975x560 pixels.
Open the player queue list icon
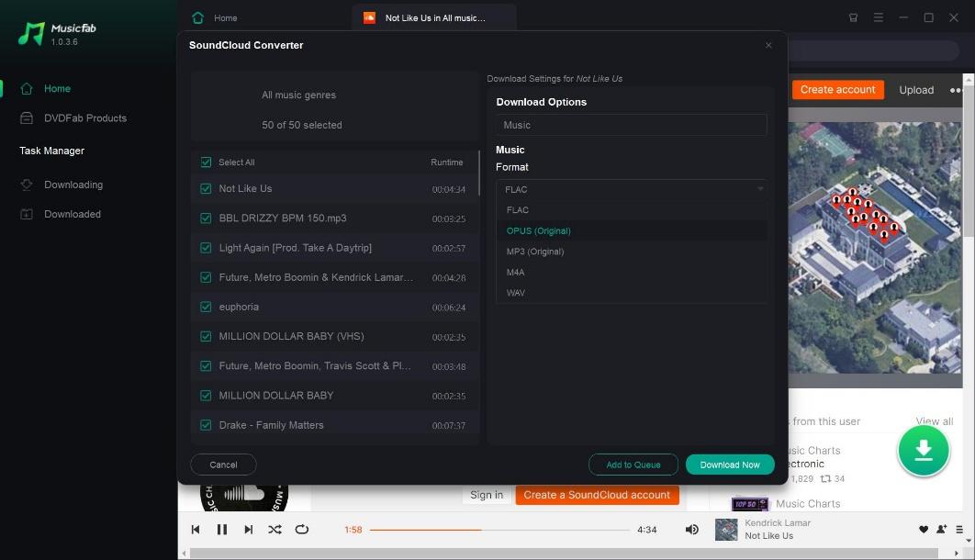pyautogui.click(x=959, y=530)
